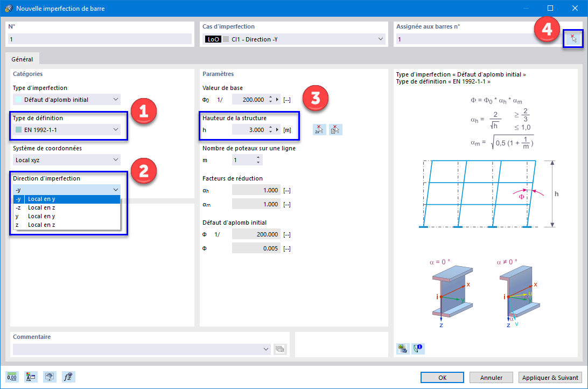Image resolution: width=588 pixels, height=389 pixels.
Task: Click the edit label icon in bottom toolbar
Action: click(31, 377)
